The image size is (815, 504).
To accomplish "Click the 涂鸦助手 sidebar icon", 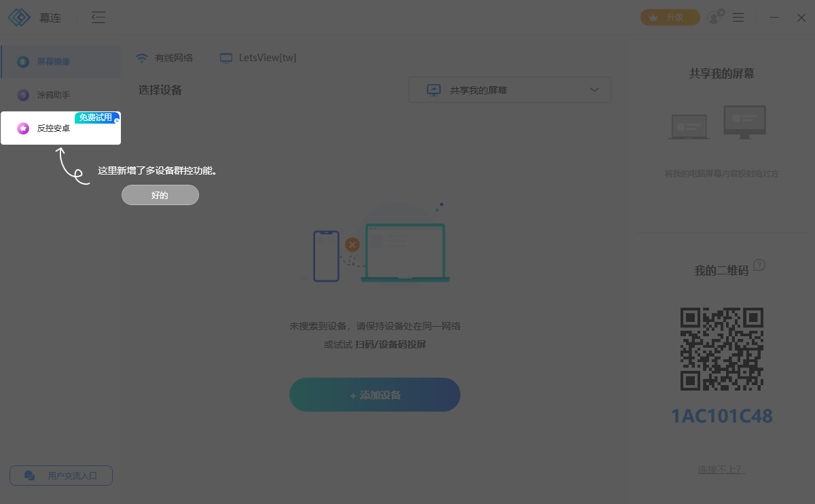I will point(23,95).
